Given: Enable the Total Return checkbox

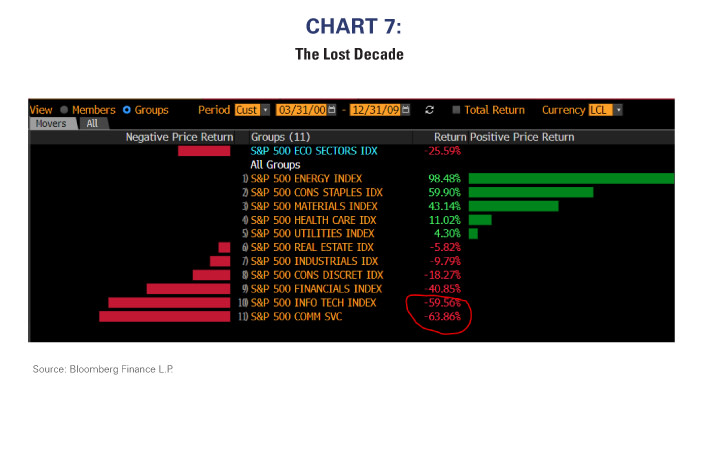Looking at the screenshot, I should point(456,110).
